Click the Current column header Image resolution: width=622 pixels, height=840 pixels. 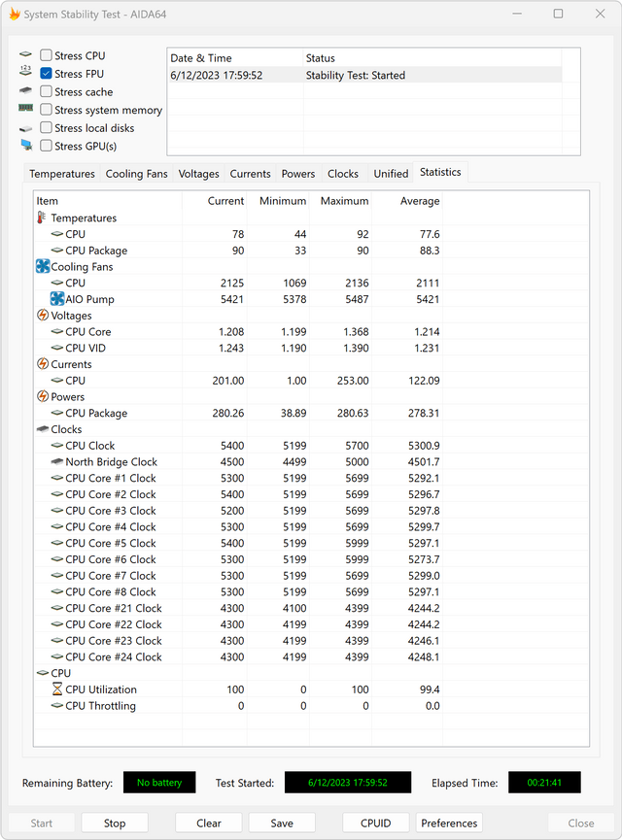pyautogui.click(x=215, y=201)
